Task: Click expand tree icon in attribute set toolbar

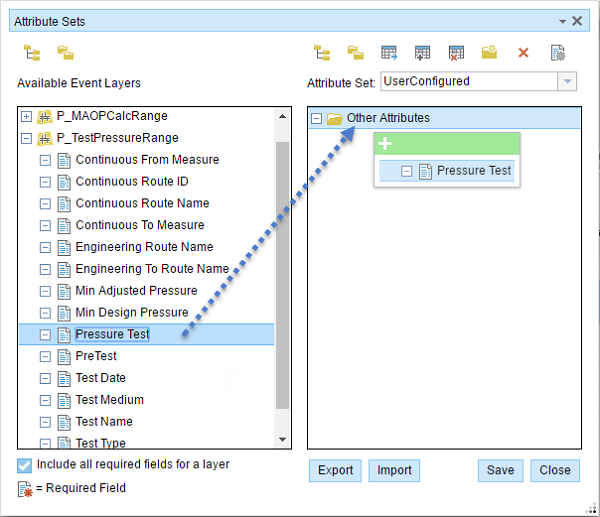Action: pyautogui.click(x=322, y=53)
